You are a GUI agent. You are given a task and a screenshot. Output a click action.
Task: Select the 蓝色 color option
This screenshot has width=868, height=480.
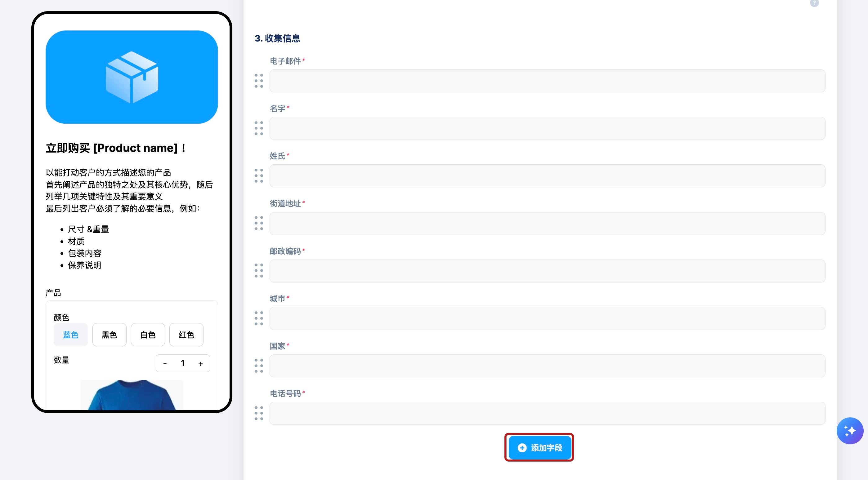click(70, 335)
